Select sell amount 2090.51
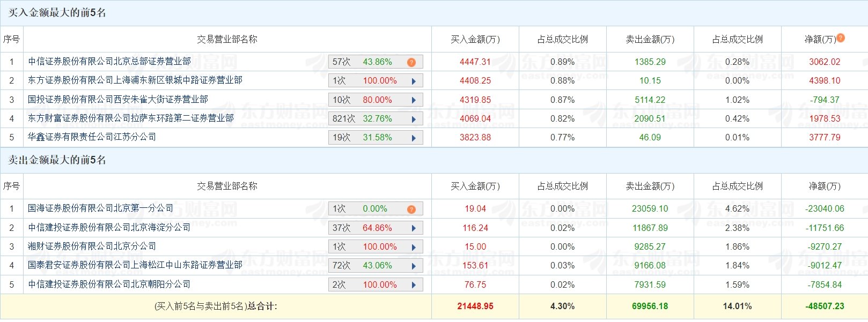This screenshot has width=868, height=322. point(650,119)
